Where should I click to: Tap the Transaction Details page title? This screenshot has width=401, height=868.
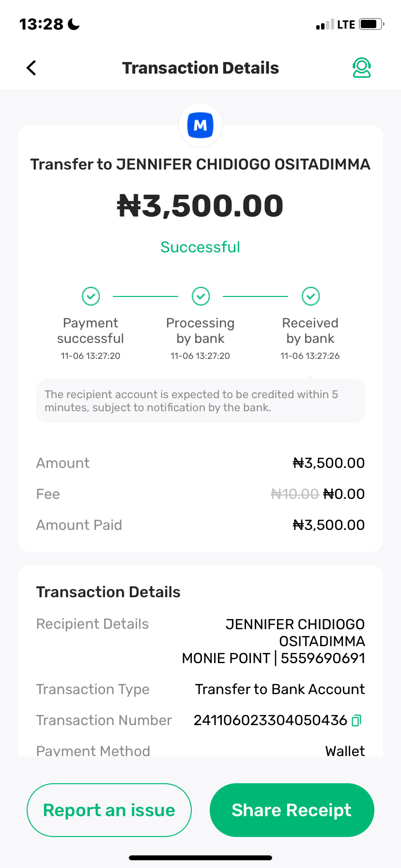click(200, 68)
